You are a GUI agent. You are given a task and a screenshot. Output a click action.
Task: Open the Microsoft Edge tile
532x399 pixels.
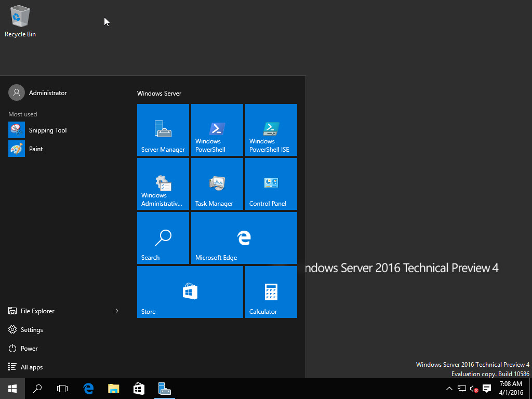tap(244, 238)
